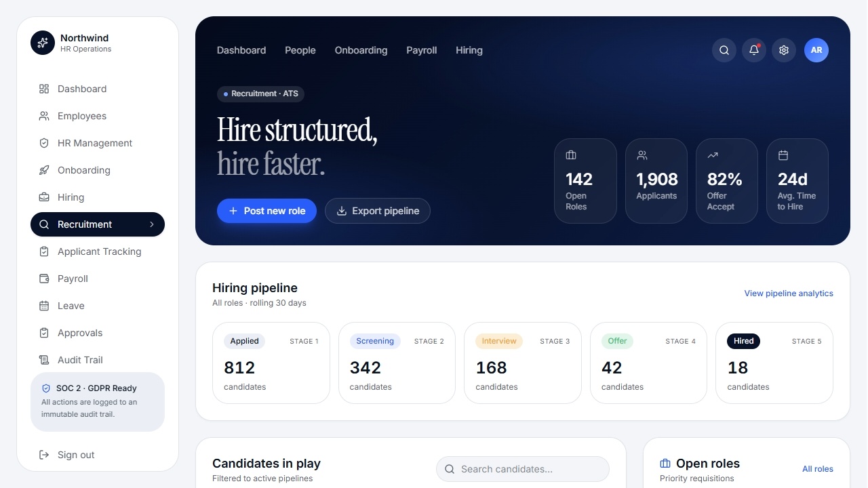Open notifications bell icon

point(754,50)
